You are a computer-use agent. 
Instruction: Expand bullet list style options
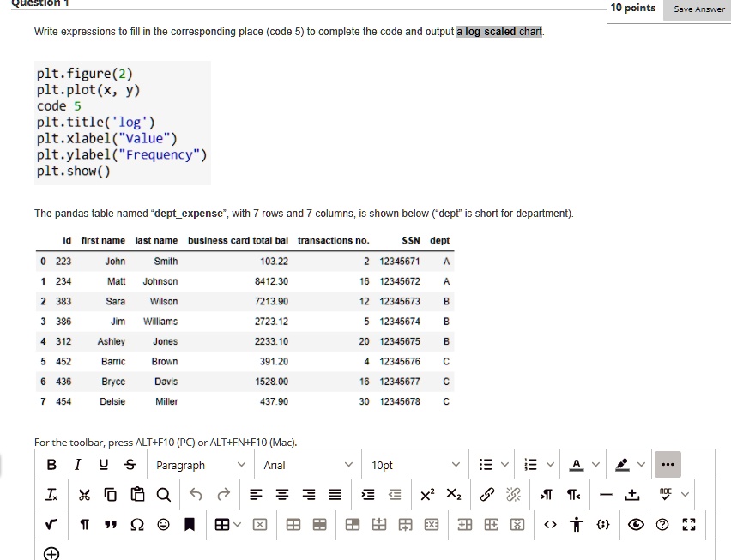pos(504,465)
